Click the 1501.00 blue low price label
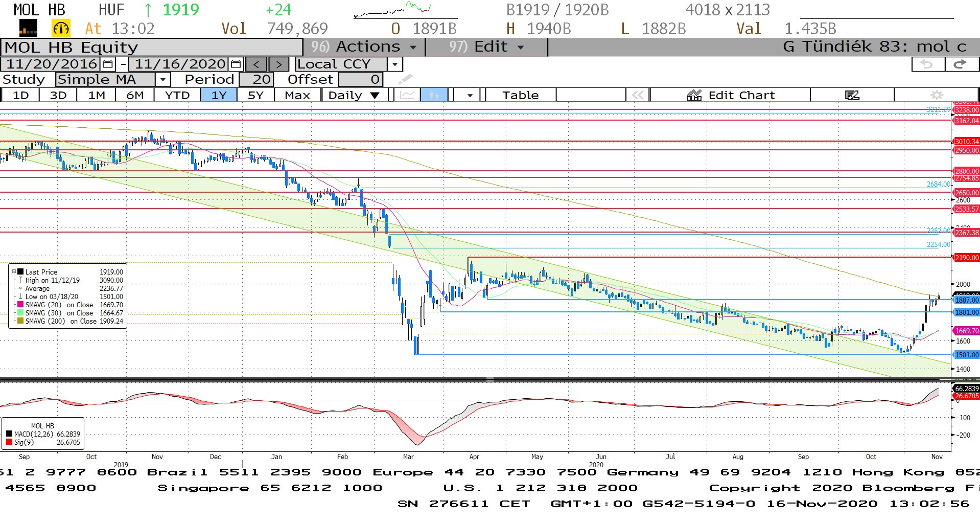The width and height of the screenshot is (980, 524). tap(967, 355)
